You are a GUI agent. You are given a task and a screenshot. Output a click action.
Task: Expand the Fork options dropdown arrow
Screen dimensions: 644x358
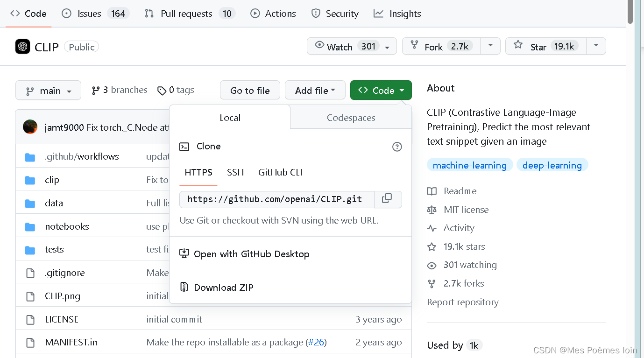tap(490, 46)
